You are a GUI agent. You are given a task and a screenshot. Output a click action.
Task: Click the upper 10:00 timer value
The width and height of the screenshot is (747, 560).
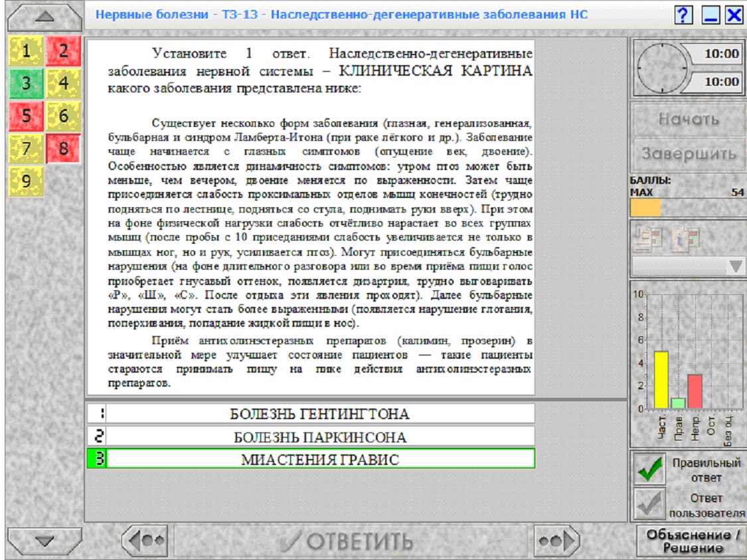[721, 53]
